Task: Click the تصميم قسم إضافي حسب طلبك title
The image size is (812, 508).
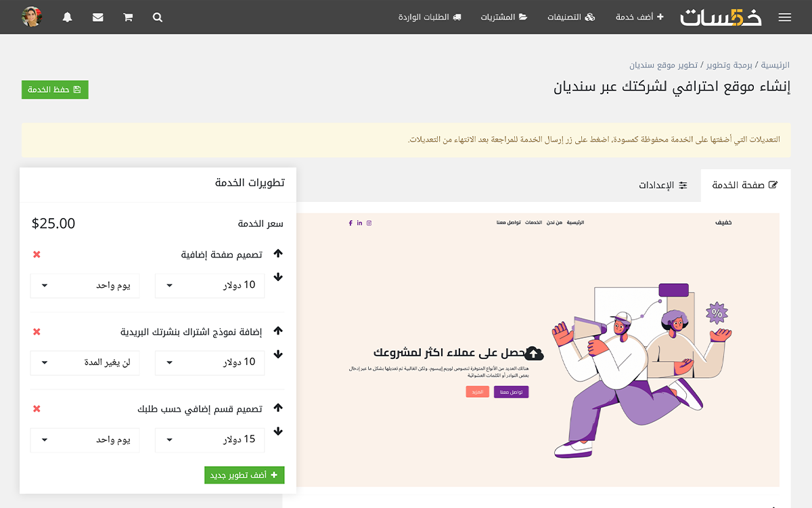Action: click(200, 409)
